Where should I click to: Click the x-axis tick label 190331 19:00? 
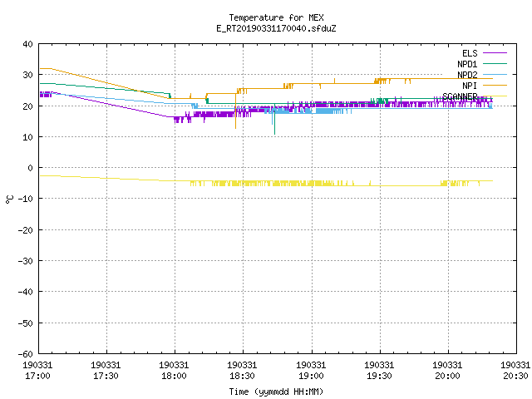coord(311,371)
